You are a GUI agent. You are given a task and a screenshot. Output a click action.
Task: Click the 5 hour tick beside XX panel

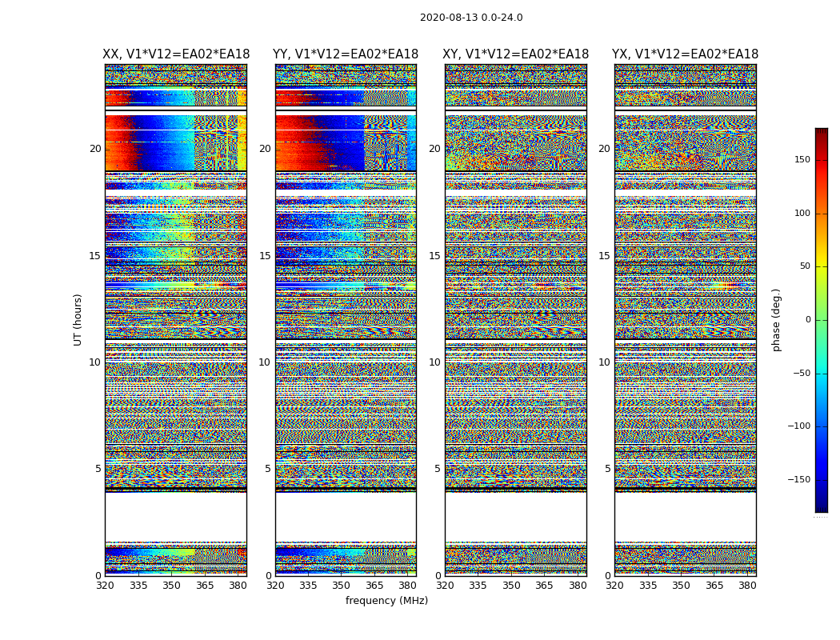pos(98,469)
